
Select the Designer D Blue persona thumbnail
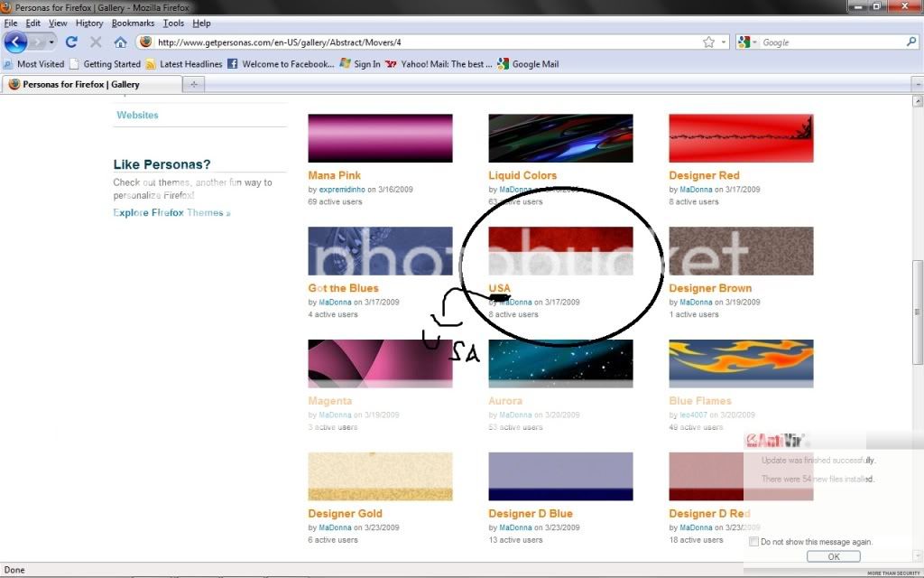(x=560, y=477)
